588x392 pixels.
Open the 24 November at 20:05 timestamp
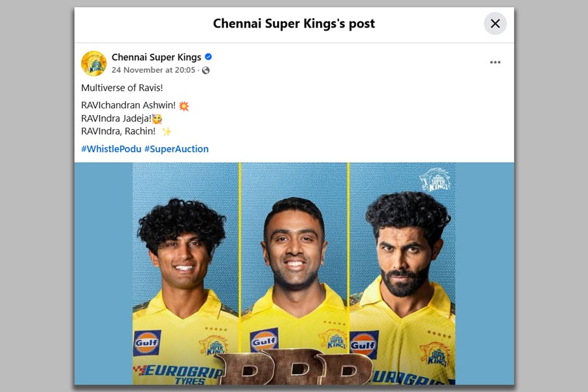click(x=154, y=70)
